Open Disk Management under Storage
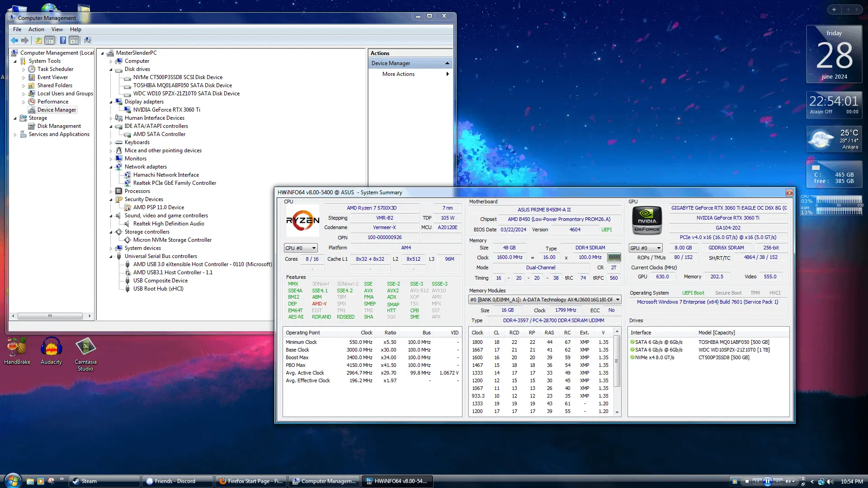Image resolution: width=868 pixels, height=488 pixels. tap(59, 126)
